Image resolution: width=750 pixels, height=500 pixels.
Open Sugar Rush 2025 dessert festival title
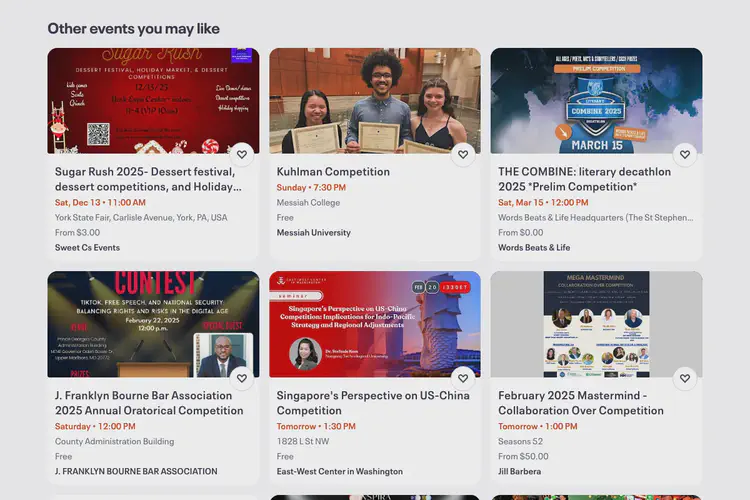click(x=148, y=179)
